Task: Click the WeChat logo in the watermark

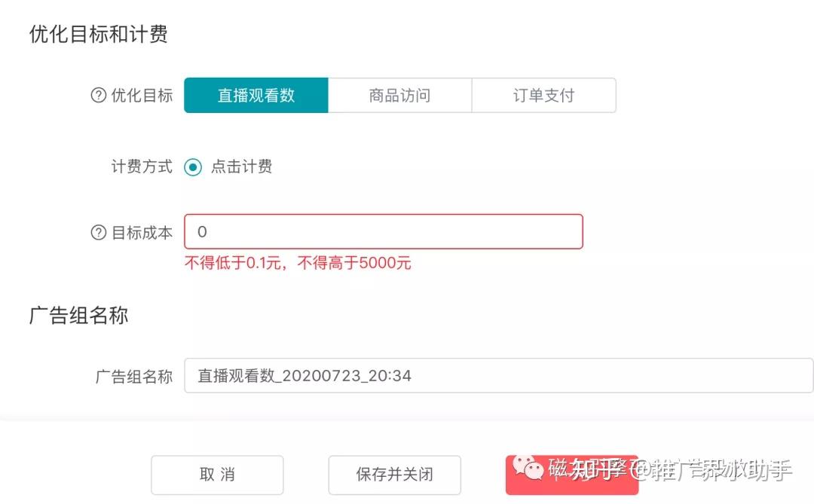Action: [x=528, y=469]
